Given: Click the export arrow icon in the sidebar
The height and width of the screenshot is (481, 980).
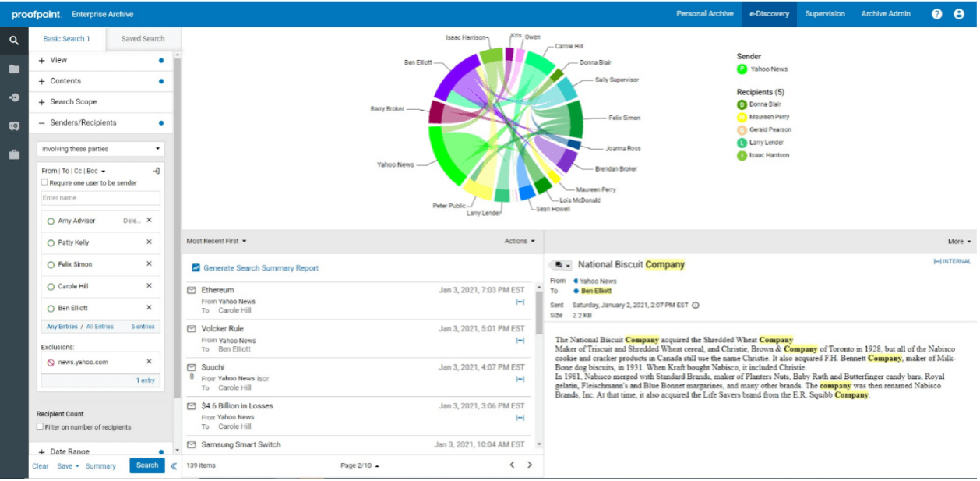Looking at the screenshot, I should (x=14, y=97).
